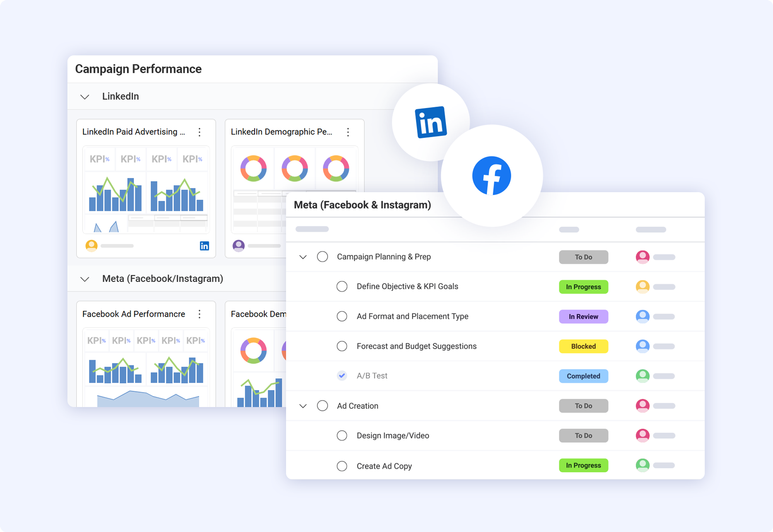Open the Facebook Ad Performance card's three-dot menu
Viewport: 773px width, 532px height.
coord(200,314)
